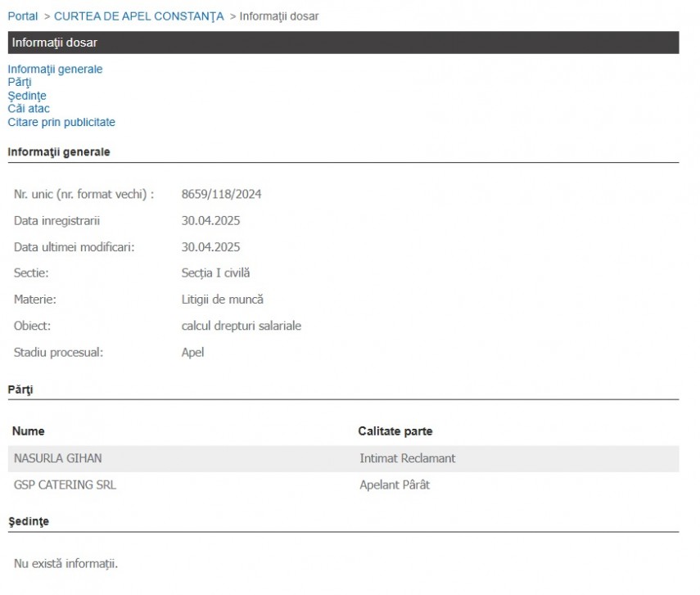Click the 'Materie:' label

35,299
